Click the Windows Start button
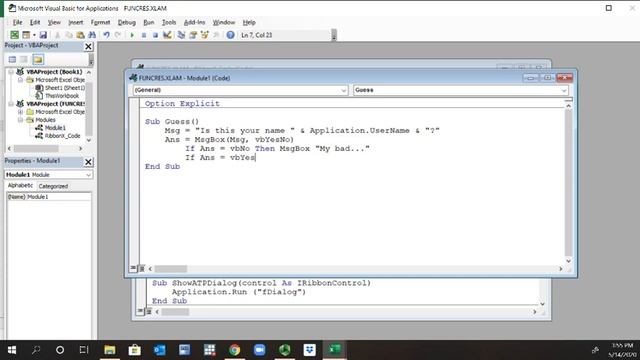The height and width of the screenshot is (360, 640). click(12, 350)
